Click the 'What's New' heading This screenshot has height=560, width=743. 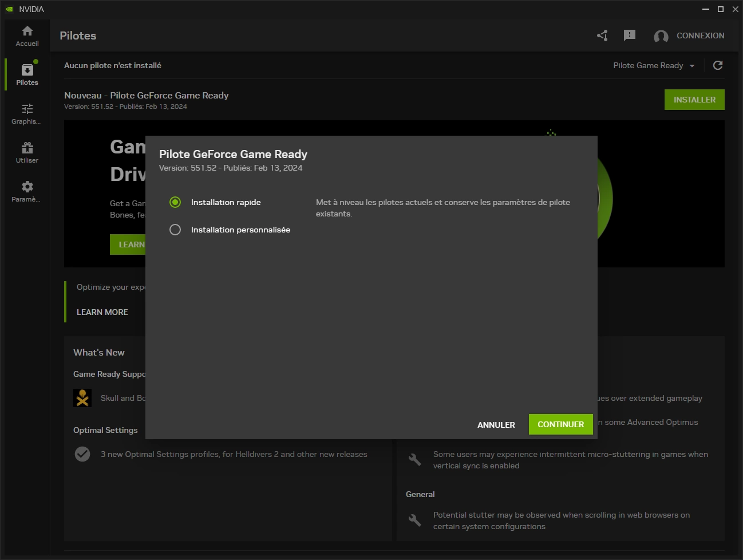pyautogui.click(x=99, y=353)
